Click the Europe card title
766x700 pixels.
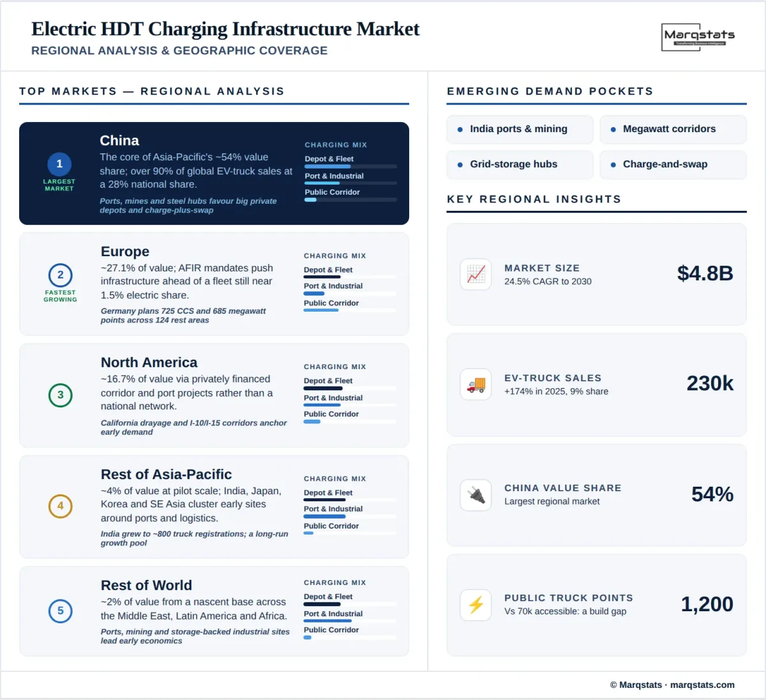click(x=125, y=252)
